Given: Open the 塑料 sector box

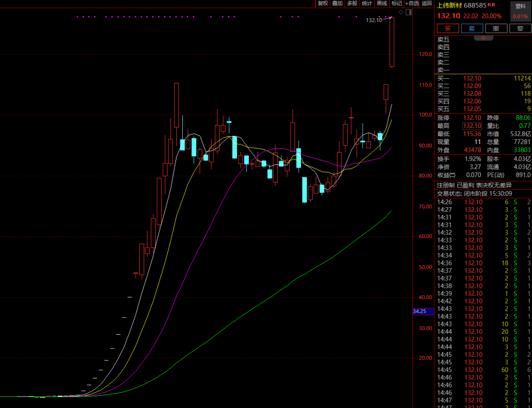Looking at the screenshot, I should (520, 11).
